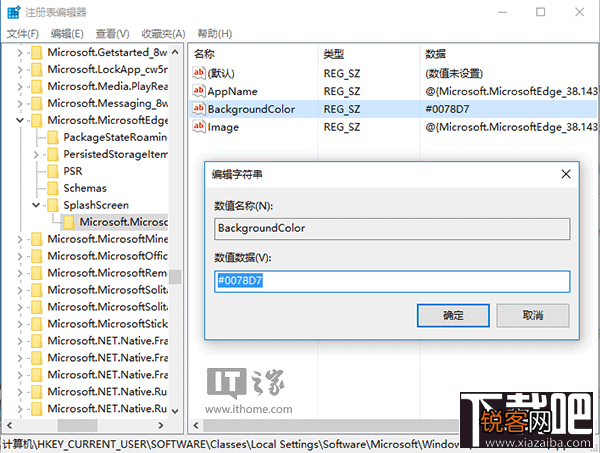Screen dimensions: 600x453
Task: Click the Microsoft.MicrosoftEdge folder icon
Action: click(37, 120)
